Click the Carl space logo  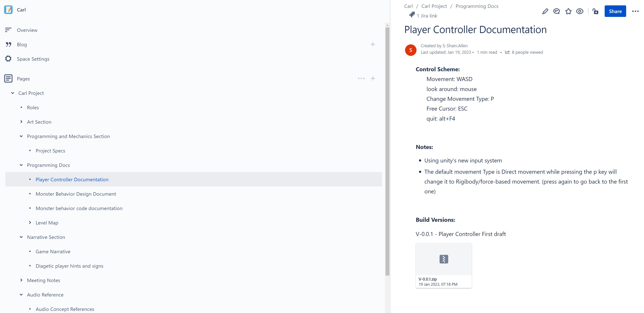[x=8, y=10]
